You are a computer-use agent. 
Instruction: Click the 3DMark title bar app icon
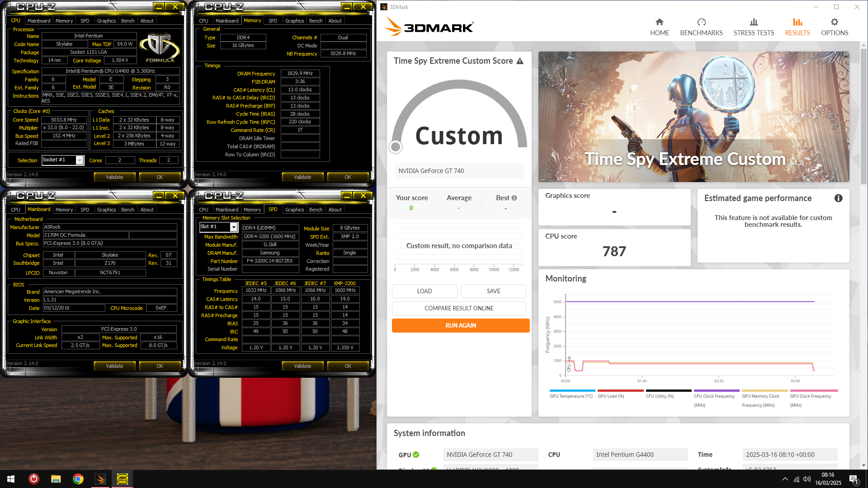pos(383,7)
